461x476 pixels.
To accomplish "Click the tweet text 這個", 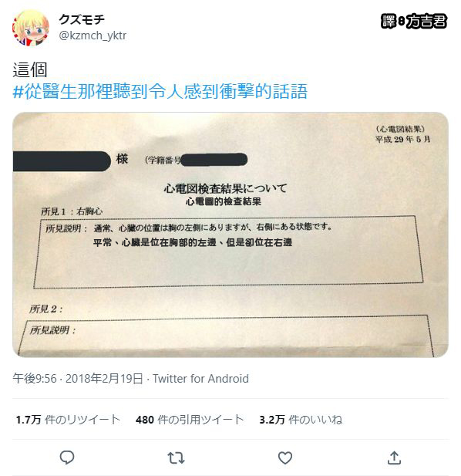I will pos(30,69).
